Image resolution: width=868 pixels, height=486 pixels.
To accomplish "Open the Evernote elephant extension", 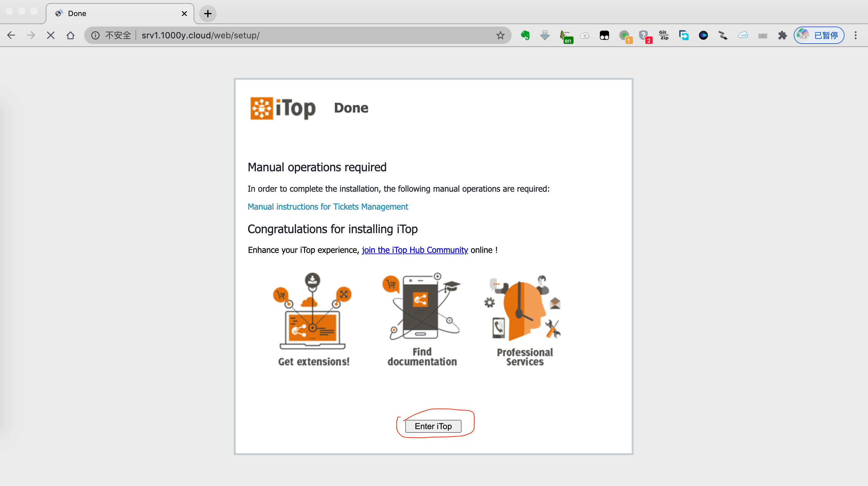I will coord(525,35).
